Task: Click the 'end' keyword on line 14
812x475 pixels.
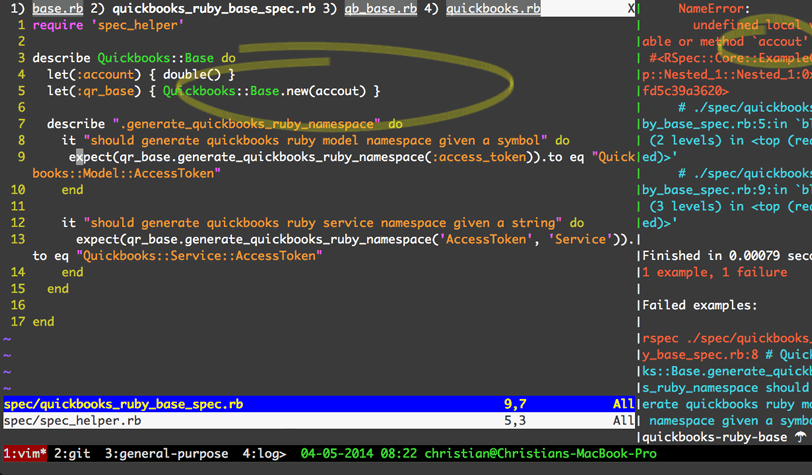Action: pyautogui.click(x=72, y=272)
